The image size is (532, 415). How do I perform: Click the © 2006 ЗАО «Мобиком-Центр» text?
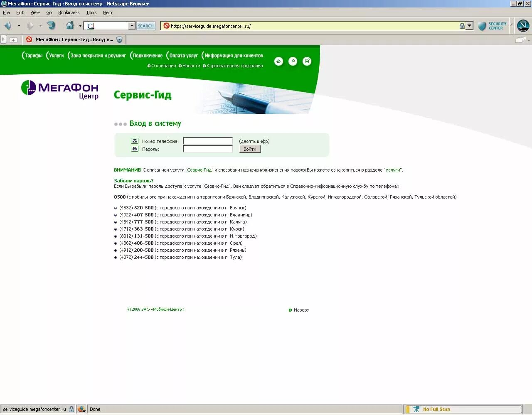[156, 309]
